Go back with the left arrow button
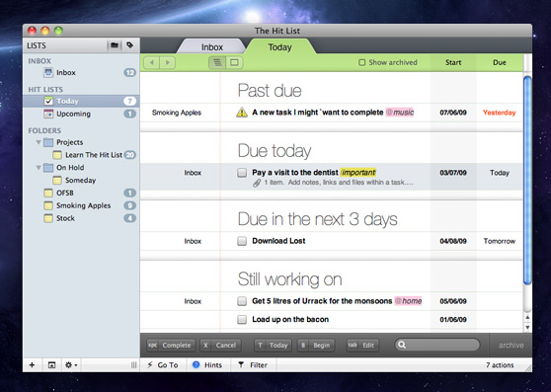Viewport: 551px width, 392px height. tap(152, 62)
